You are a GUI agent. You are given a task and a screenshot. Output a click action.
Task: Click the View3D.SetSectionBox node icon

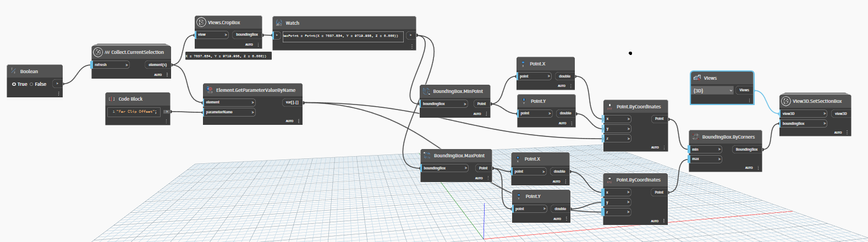[x=786, y=101]
